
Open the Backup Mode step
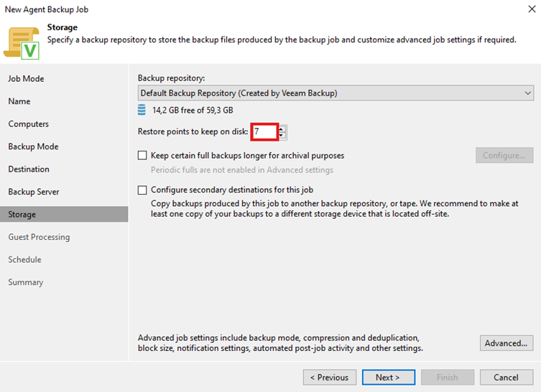pyautogui.click(x=33, y=146)
